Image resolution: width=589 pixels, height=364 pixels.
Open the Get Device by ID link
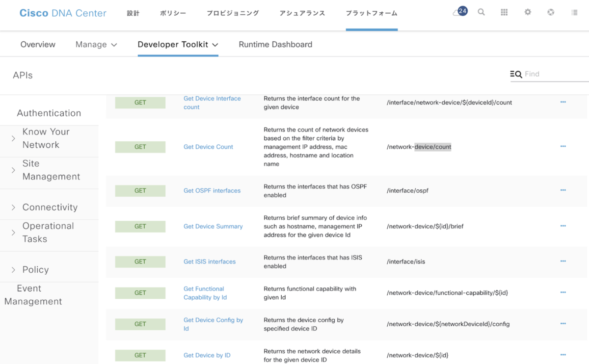(207, 355)
